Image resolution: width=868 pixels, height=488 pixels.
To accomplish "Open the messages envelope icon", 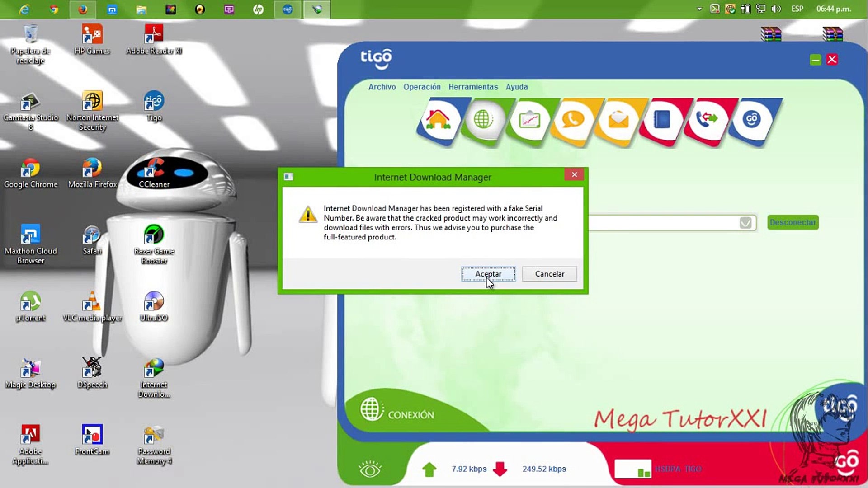I will coord(618,120).
